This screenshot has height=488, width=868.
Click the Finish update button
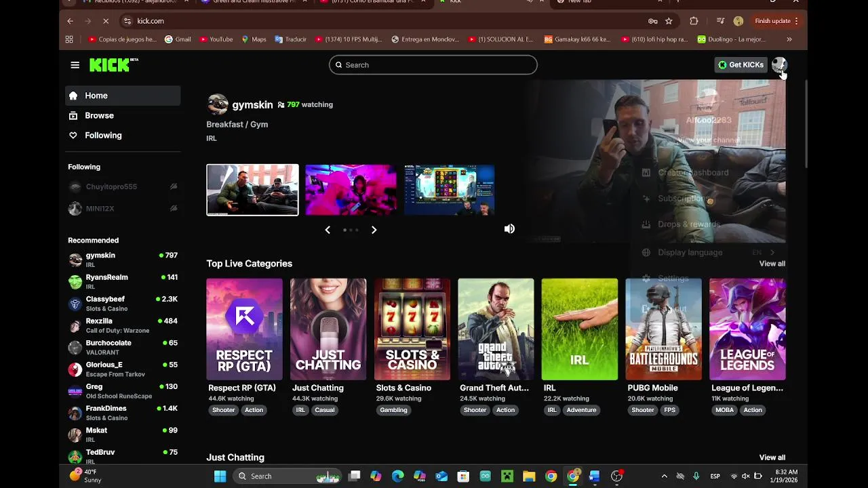(x=776, y=21)
